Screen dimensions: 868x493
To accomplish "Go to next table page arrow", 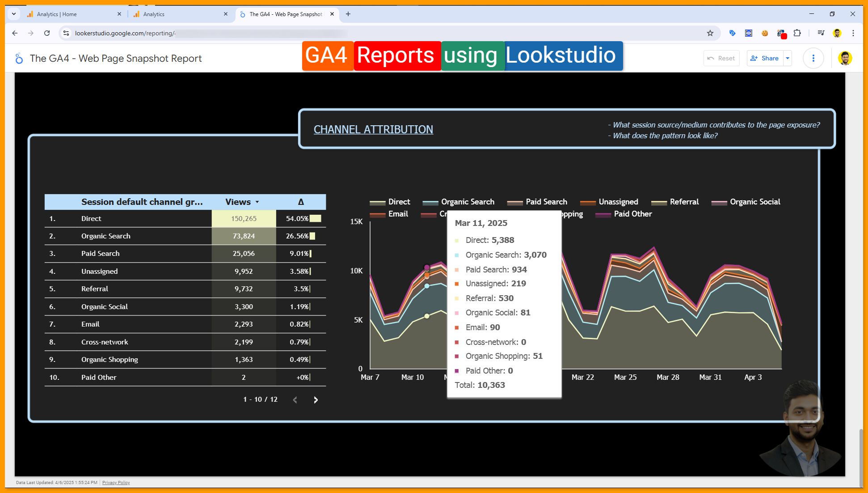I will click(x=316, y=400).
